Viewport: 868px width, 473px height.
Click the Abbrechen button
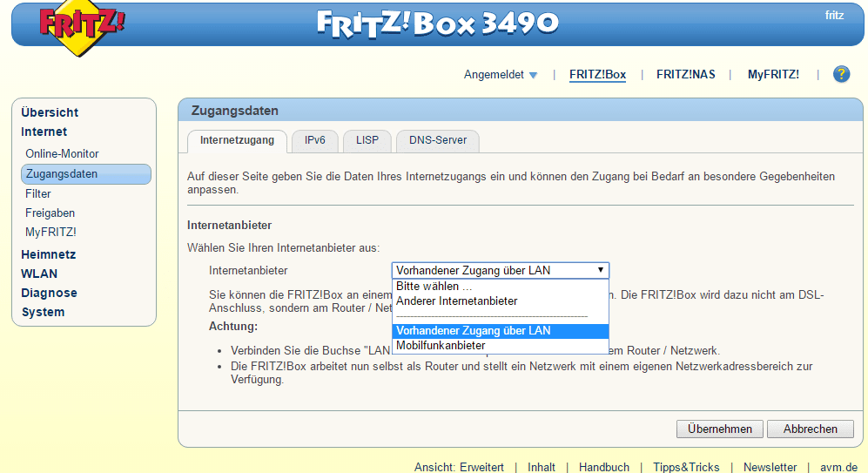(x=810, y=429)
